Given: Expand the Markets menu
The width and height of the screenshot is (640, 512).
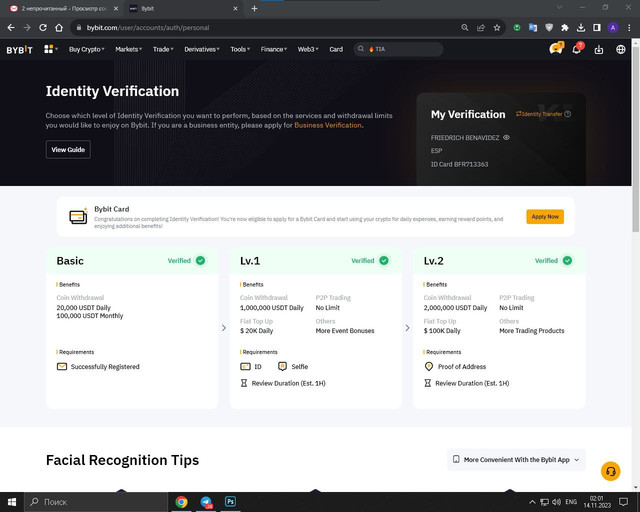Looking at the screenshot, I should click(x=128, y=49).
